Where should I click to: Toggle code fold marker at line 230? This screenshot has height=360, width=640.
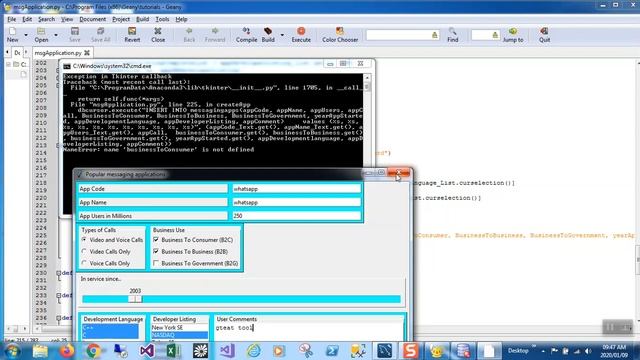(x=58, y=273)
